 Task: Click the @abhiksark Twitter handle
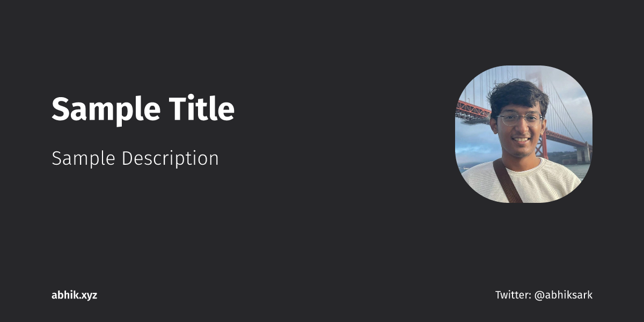(x=563, y=295)
